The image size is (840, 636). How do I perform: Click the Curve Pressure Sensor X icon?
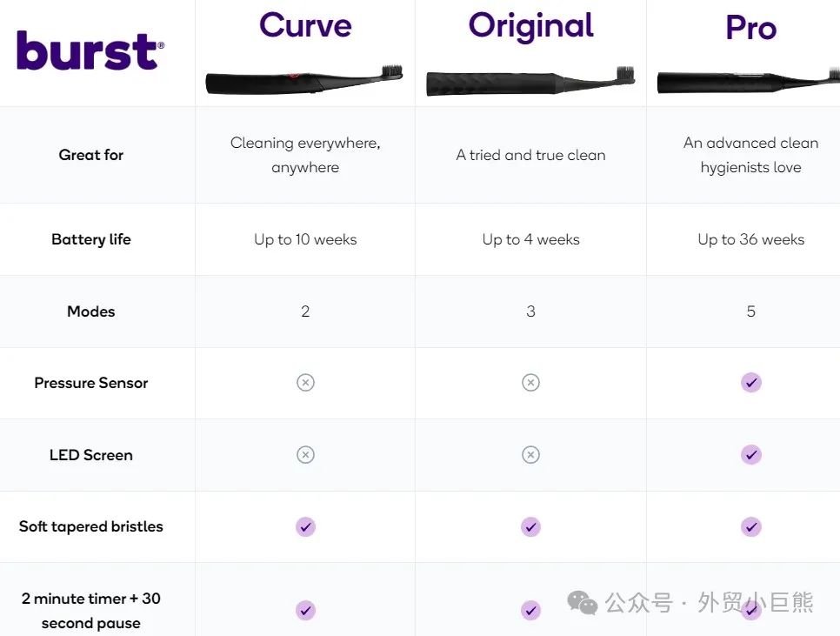point(305,383)
